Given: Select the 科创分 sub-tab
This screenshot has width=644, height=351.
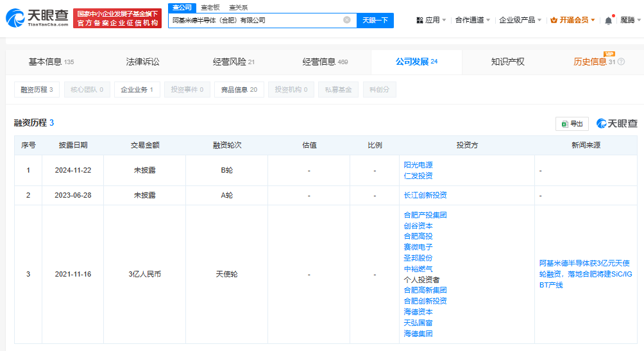Looking at the screenshot, I should [x=380, y=90].
